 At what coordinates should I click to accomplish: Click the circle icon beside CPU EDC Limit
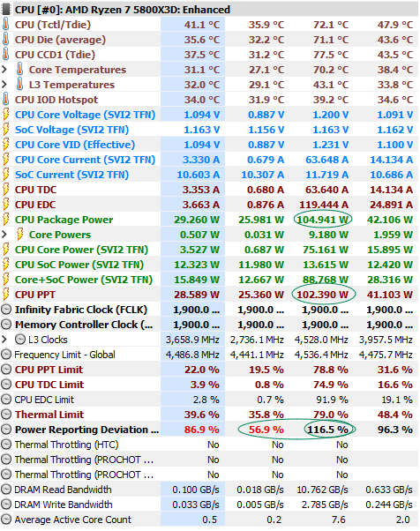[x=6, y=400]
